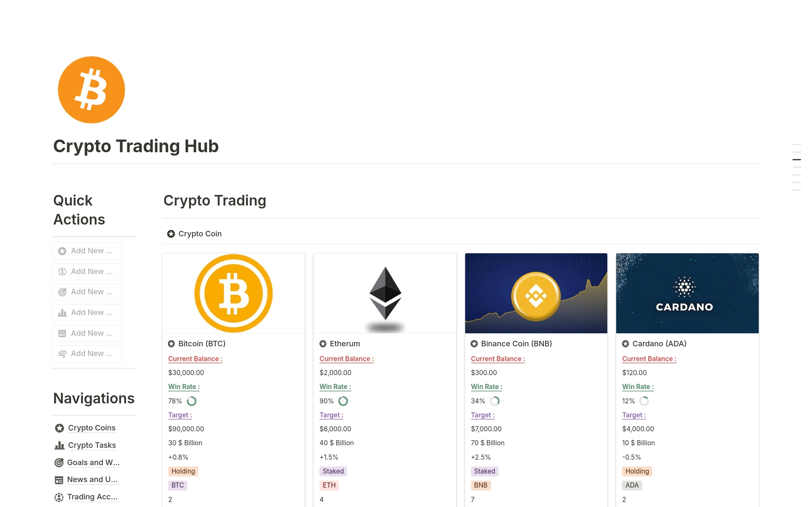Click the Bitcoin logo page icon at the top
Image resolution: width=812 pixels, height=507 pixels.
coord(91,89)
